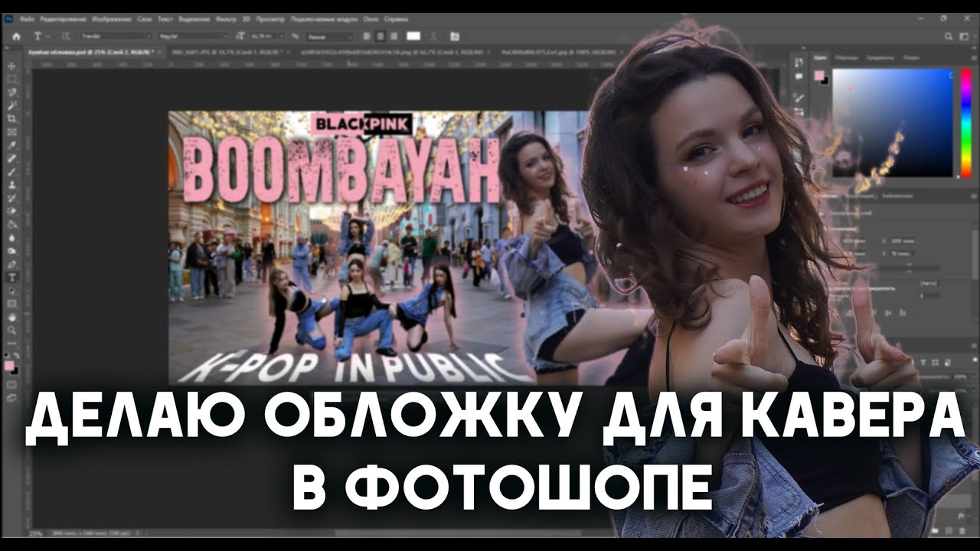Toggle Quick Mask mode
The image size is (980, 551).
tap(12, 385)
